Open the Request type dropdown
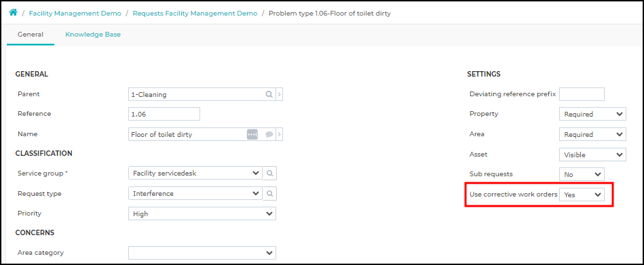 (x=195, y=193)
